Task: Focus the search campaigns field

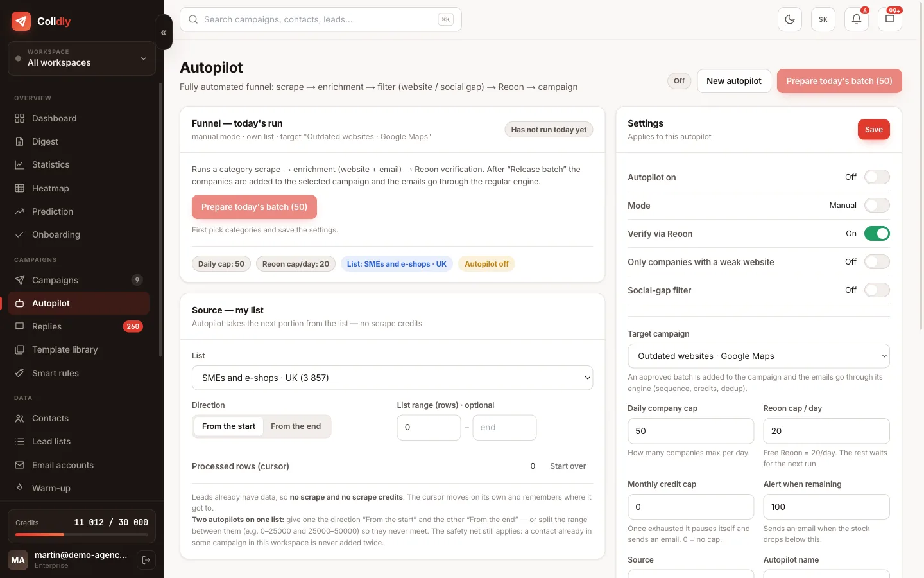Action: pyautogui.click(x=320, y=19)
